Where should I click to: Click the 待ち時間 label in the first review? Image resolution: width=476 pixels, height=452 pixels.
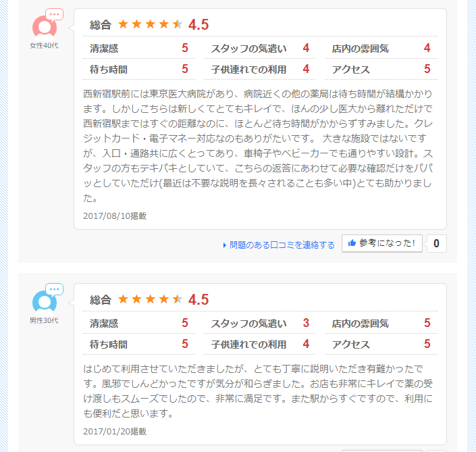click(109, 69)
